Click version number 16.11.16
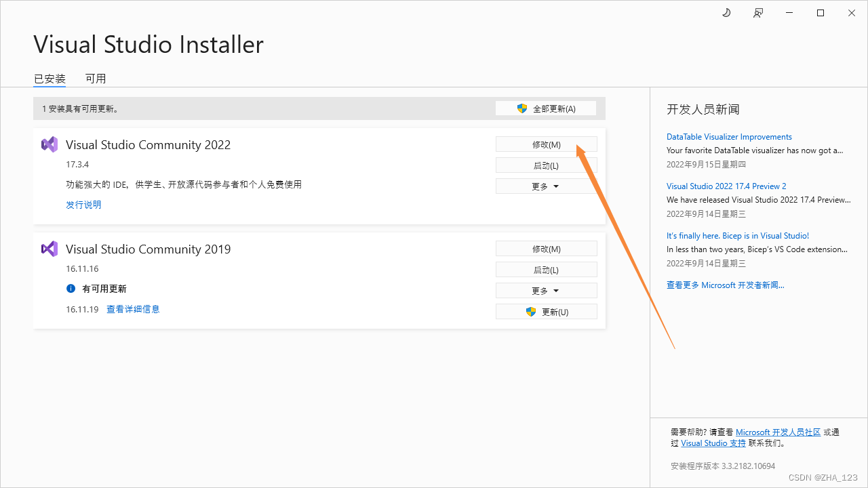 tap(82, 269)
